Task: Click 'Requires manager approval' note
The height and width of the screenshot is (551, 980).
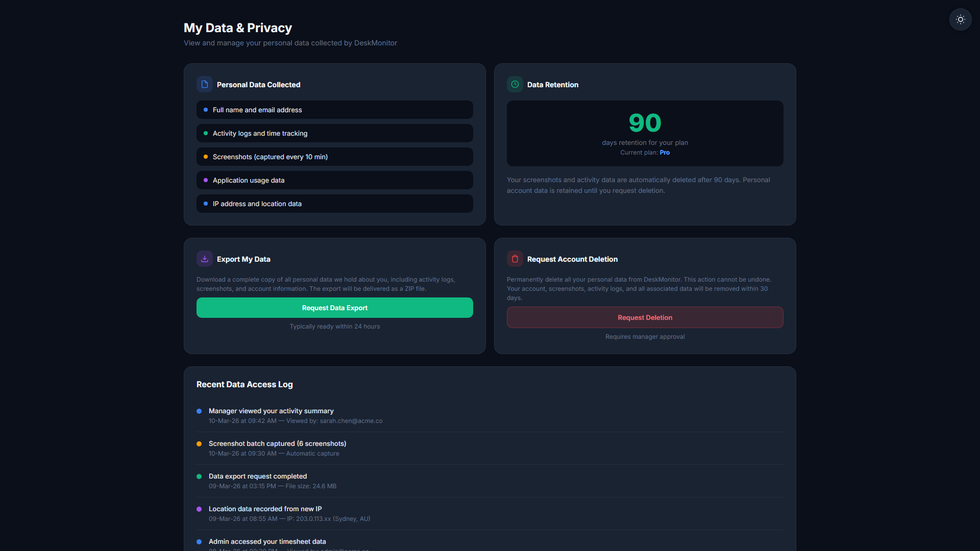Action: [645, 337]
